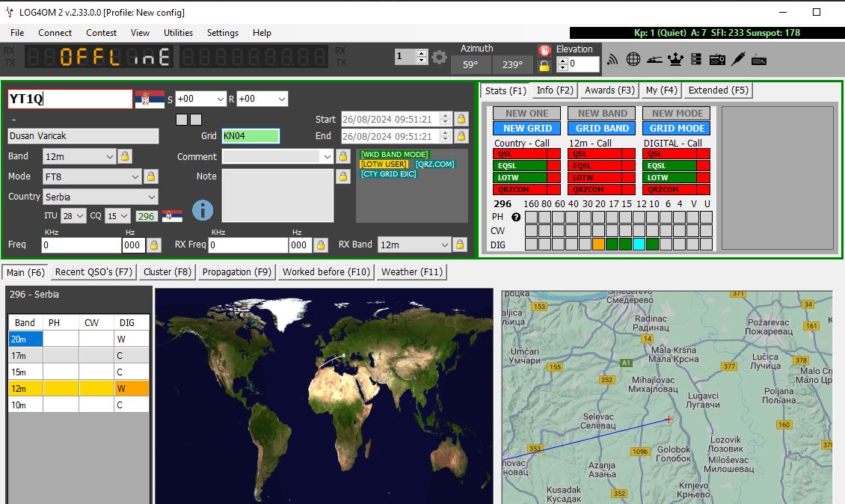Click the audio plug icon in toolbar

738,59
